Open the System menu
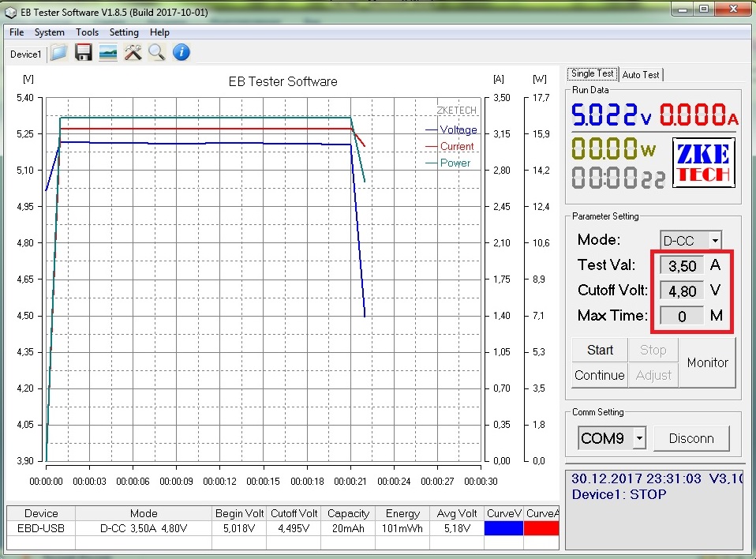 point(49,32)
